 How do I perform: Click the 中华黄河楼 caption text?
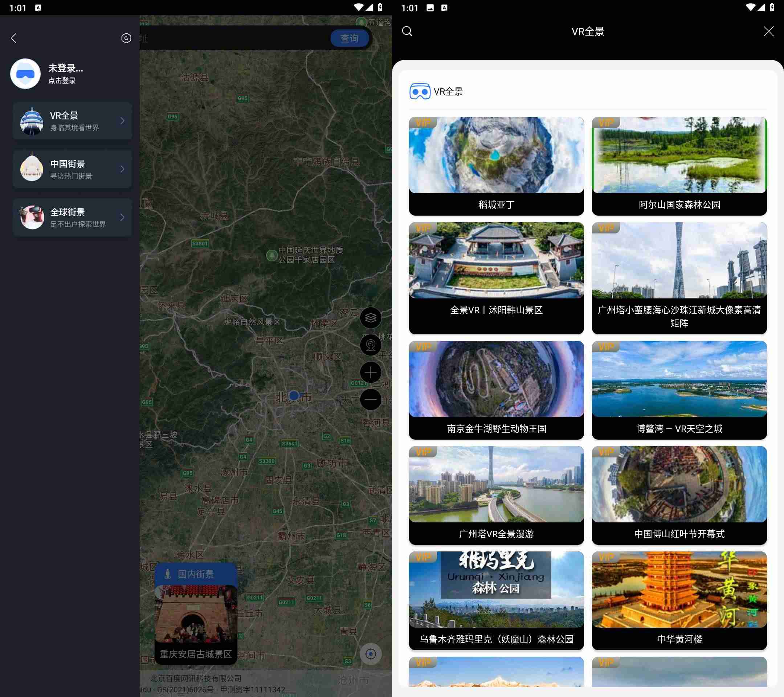(679, 639)
